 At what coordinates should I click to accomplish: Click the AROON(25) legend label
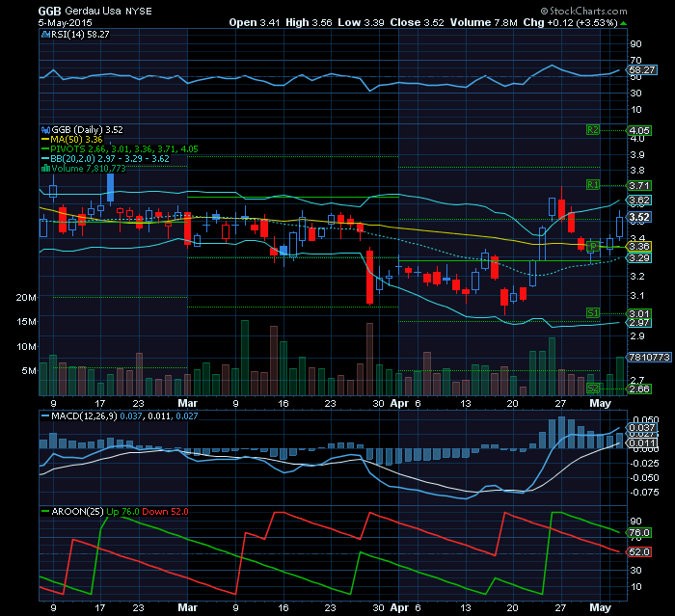[77, 511]
